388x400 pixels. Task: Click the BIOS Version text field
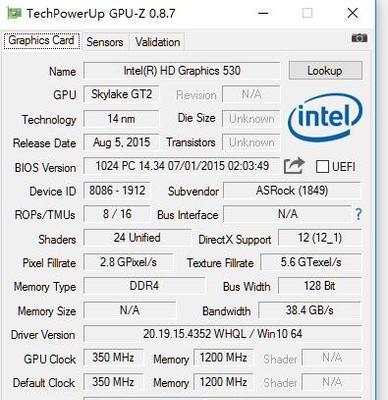(182, 166)
